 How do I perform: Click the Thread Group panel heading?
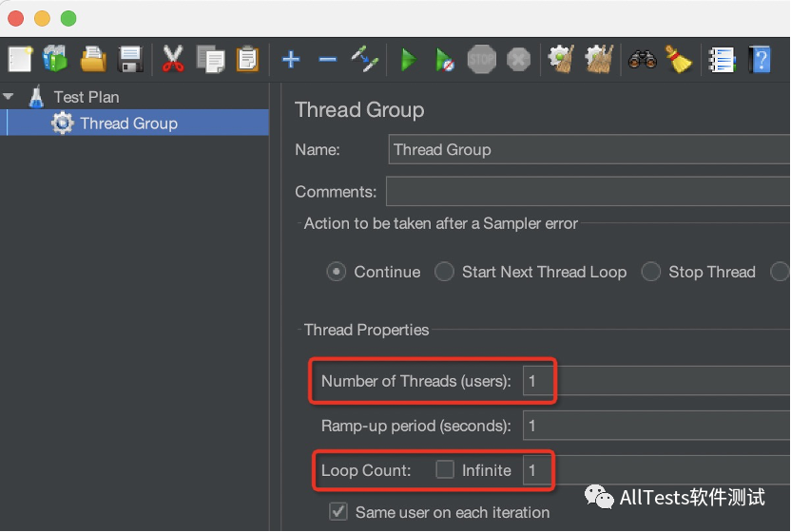pyautogui.click(x=359, y=110)
